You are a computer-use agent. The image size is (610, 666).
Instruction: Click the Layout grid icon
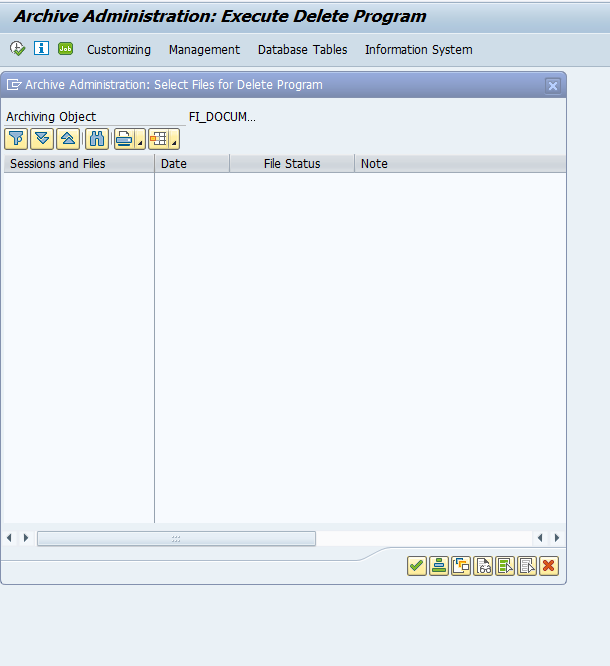point(158,139)
